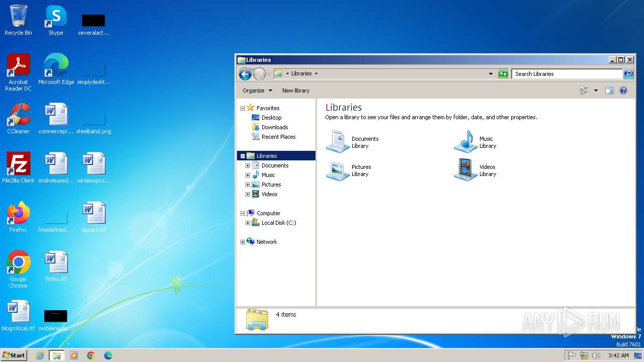Open the view options dropdown arrow

(596, 90)
